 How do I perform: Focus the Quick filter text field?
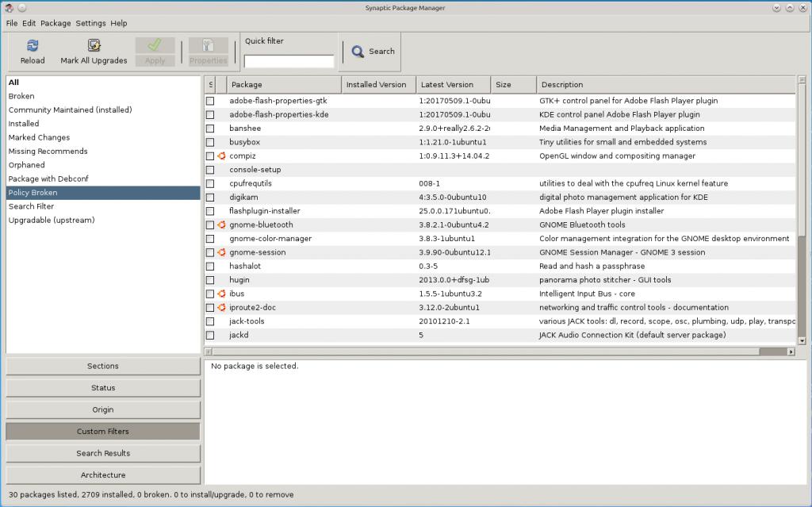pyautogui.click(x=289, y=61)
